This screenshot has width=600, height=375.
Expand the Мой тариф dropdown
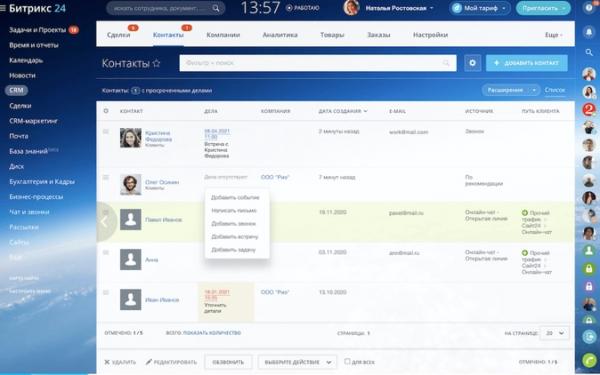[504, 8]
